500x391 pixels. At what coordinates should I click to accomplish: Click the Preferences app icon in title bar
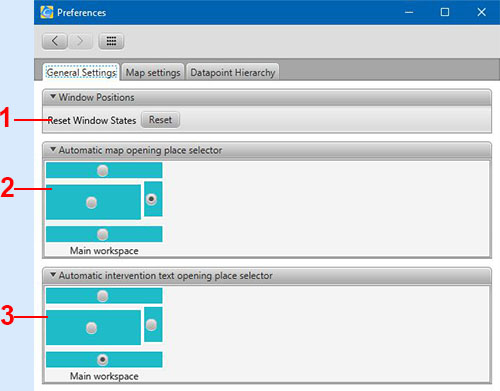[47, 12]
